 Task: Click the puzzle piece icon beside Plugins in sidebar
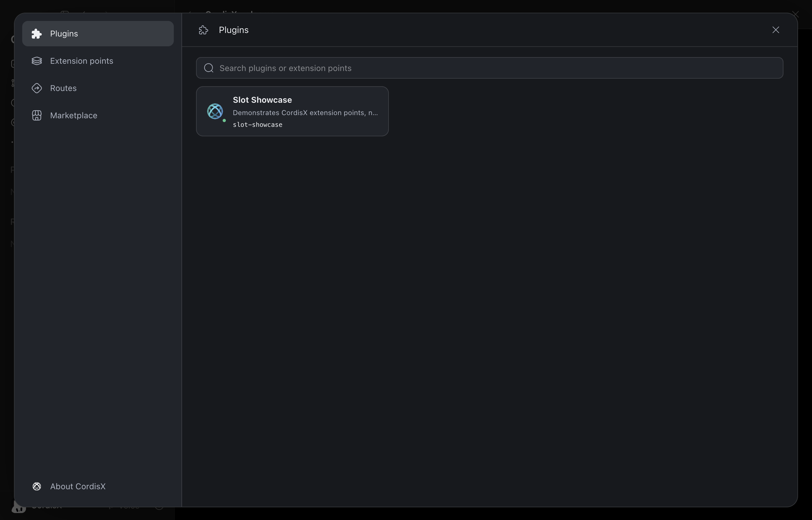click(36, 34)
